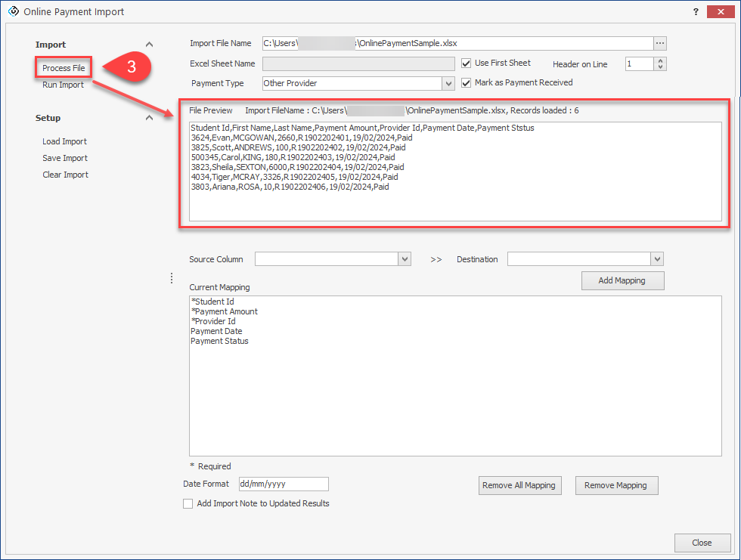
Task: Click the application logo in title bar
Action: point(12,11)
